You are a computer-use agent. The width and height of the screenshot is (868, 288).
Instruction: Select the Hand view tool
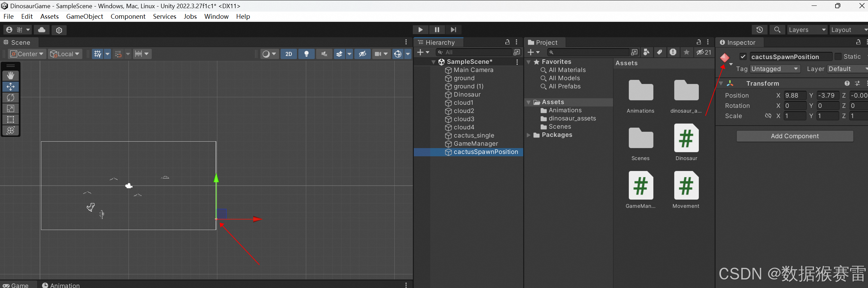pyautogui.click(x=11, y=75)
